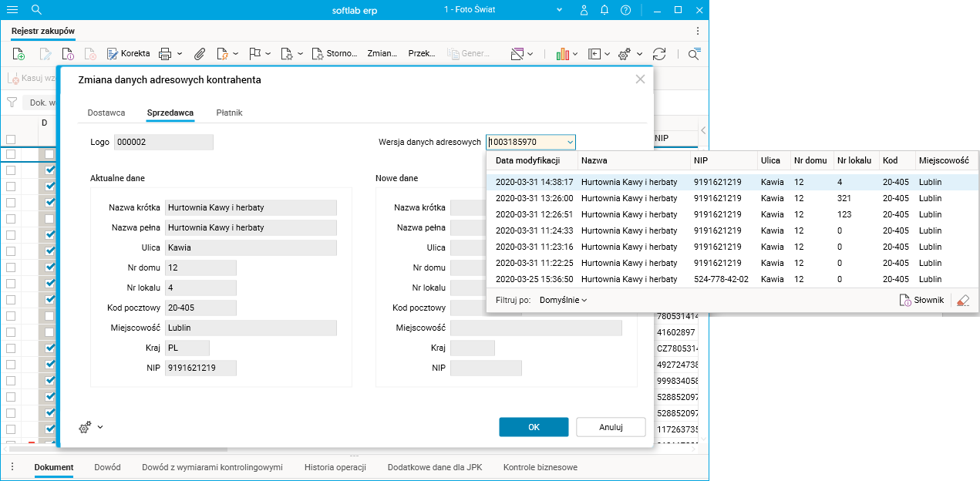Screen dimensions: 980x481
Task: Switch to the Dostawca tab
Action: click(106, 113)
